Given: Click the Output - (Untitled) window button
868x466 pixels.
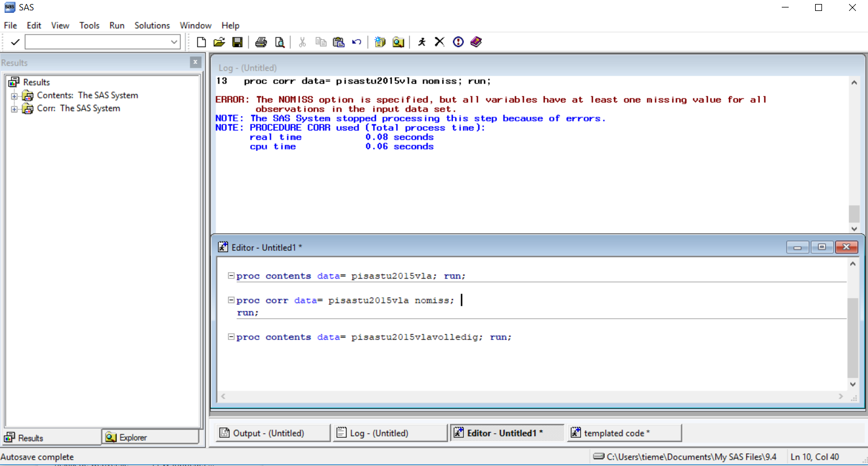Looking at the screenshot, I should tap(273, 433).
